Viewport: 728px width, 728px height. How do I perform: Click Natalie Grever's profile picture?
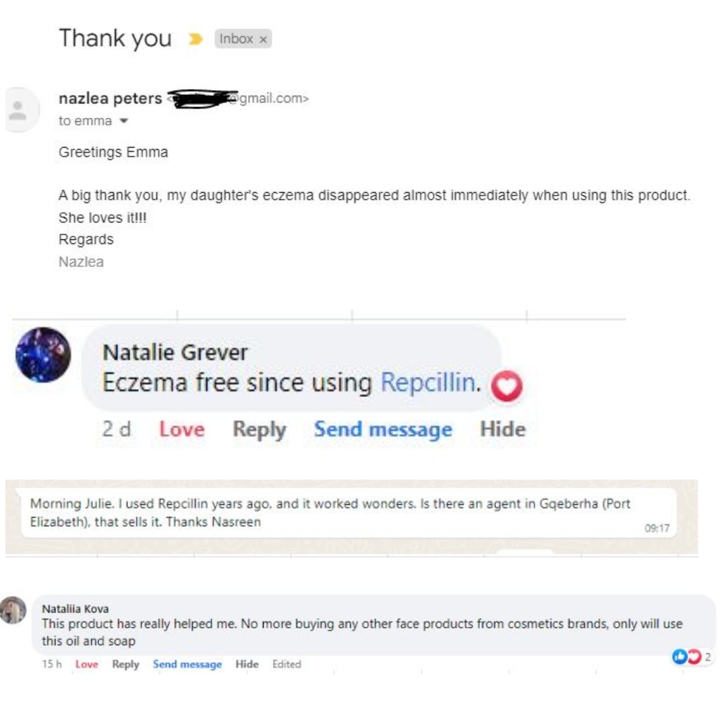[43, 355]
